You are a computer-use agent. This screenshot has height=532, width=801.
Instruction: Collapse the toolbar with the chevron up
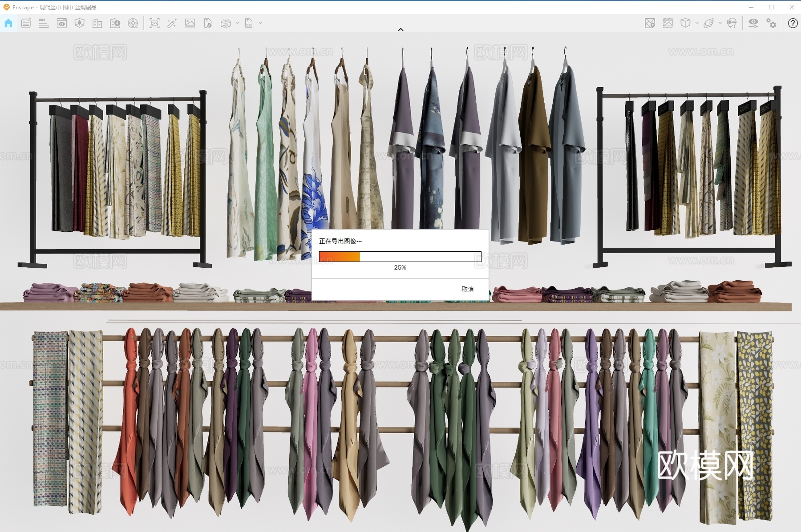(400, 29)
